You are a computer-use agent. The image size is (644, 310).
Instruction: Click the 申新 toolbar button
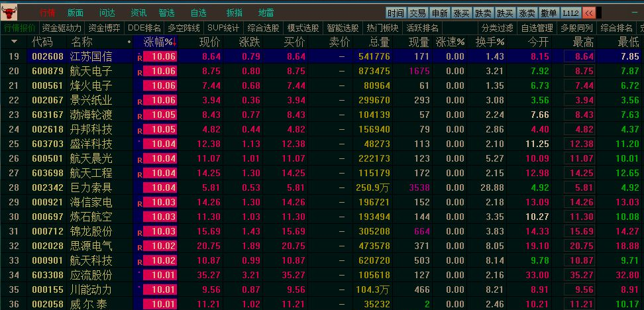tap(439, 13)
